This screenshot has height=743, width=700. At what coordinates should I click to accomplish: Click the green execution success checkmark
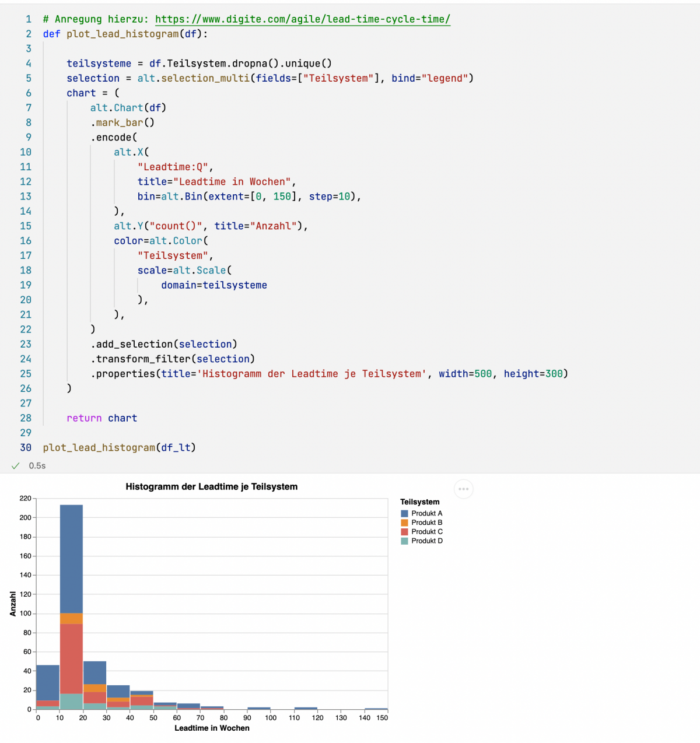pos(16,465)
